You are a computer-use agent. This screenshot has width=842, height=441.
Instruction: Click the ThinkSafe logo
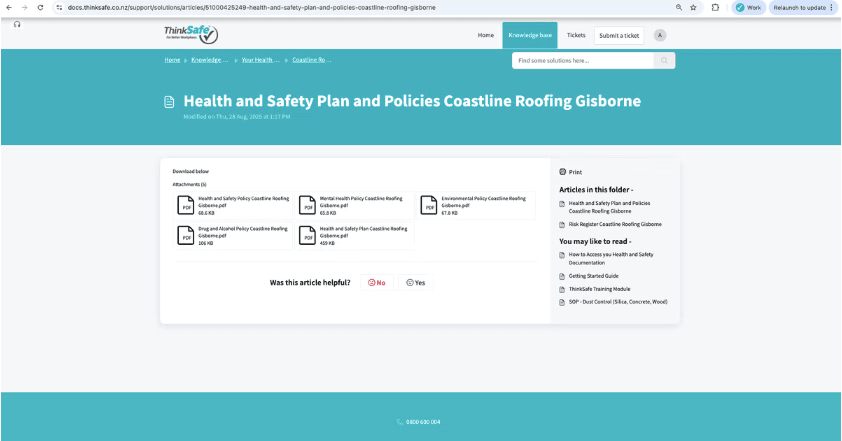pos(190,35)
